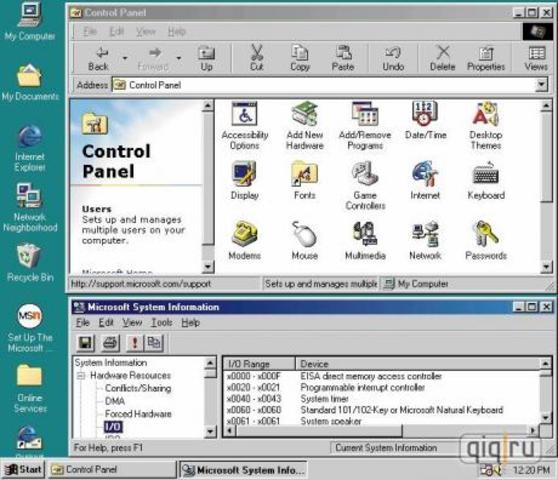Switch to Control Panel taskbar button
This screenshot has width=558, height=480.
(112, 470)
